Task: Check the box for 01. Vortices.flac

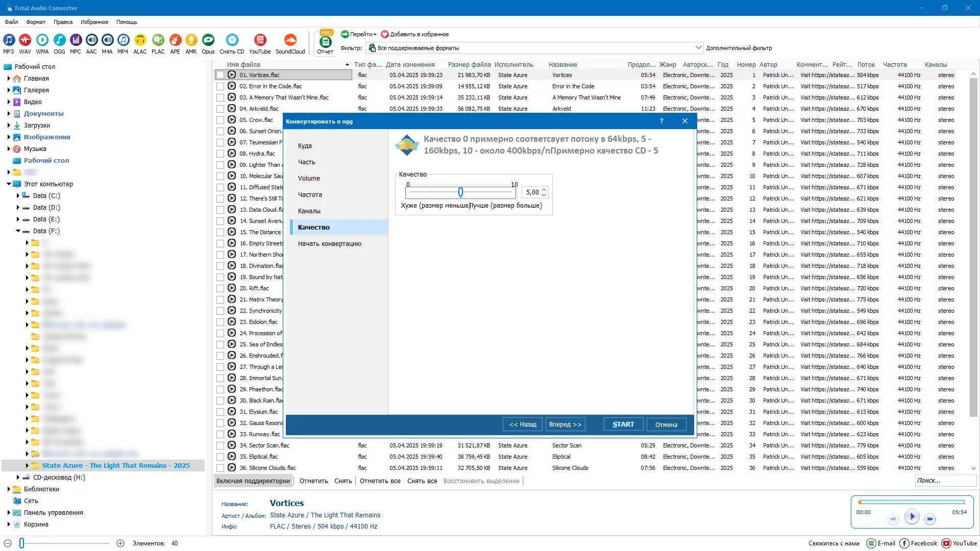Action: (220, 75)
